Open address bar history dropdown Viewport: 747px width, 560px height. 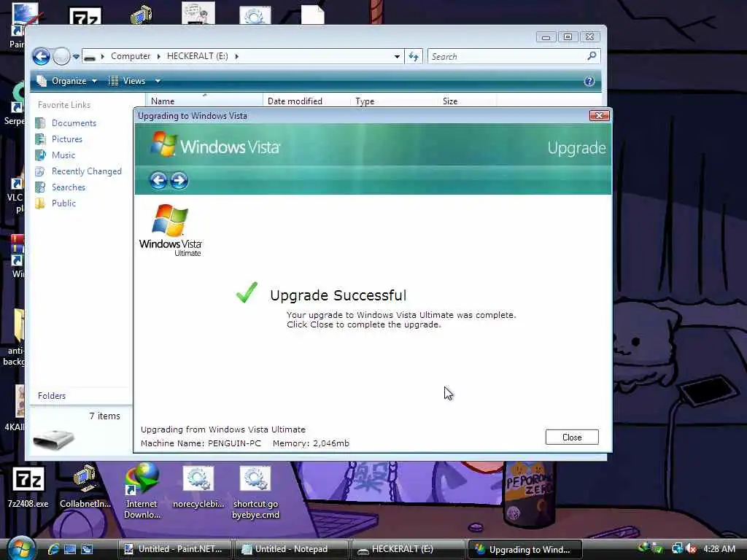point(397,57)
